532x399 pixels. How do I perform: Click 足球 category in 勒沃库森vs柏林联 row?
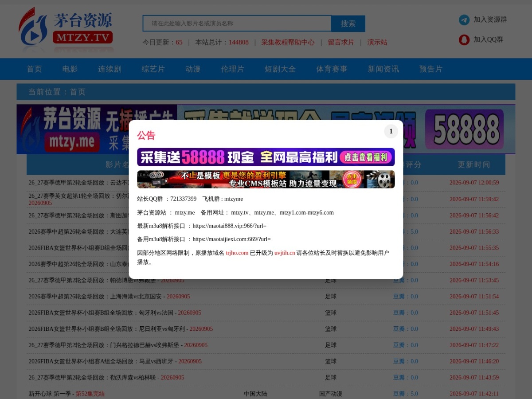(331, 377)
